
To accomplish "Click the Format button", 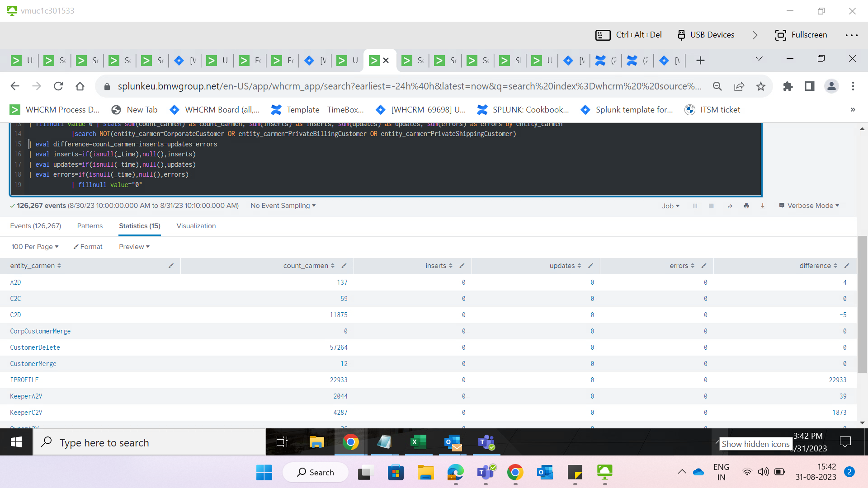I will pyautogui.click(x=88, y=247).
